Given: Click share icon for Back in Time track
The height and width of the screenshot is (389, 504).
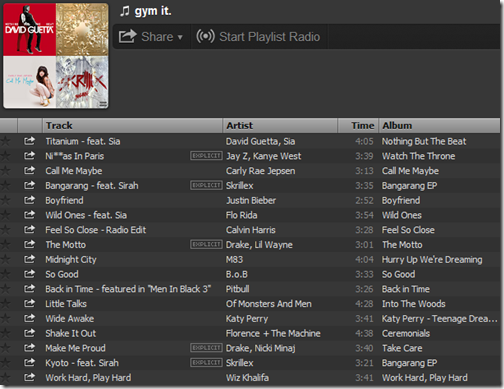Looking at the screenshot, I should (x=29, y=289).
